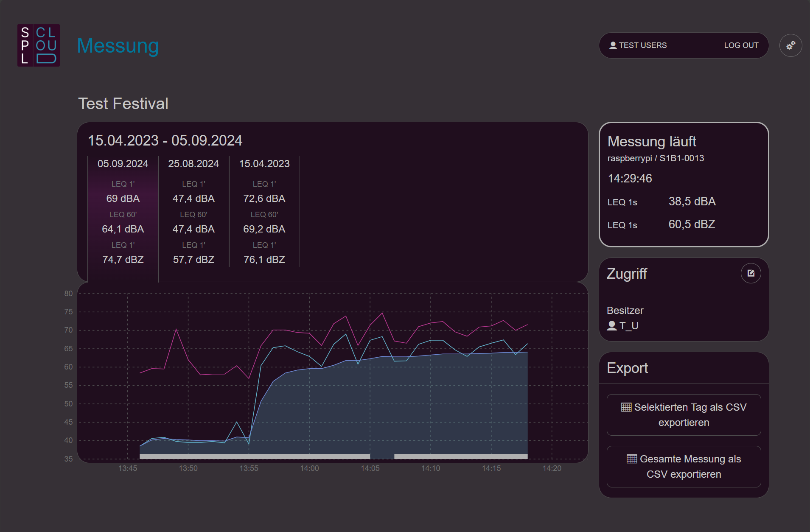Click the pink dBZ peak near 13:49
This screenshot has height=532, width=810.
(176, 330)
